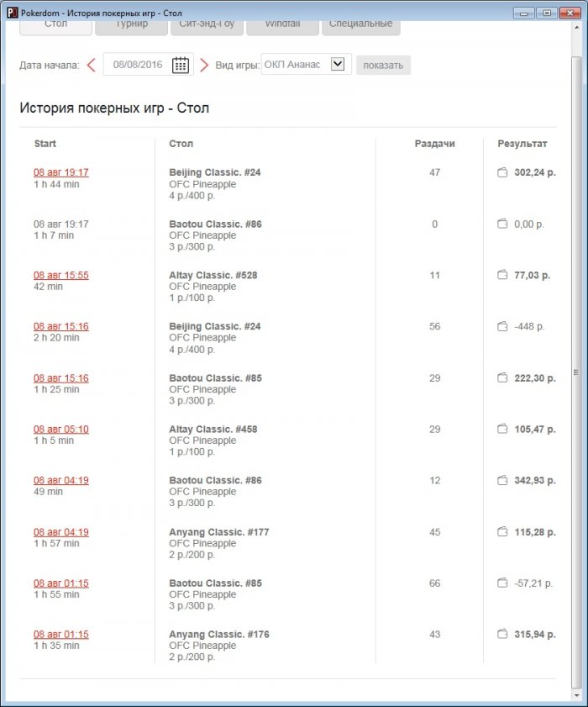The image size is (588, 707).
Task: Click the Start column header
Action: (x=45, y=144)
